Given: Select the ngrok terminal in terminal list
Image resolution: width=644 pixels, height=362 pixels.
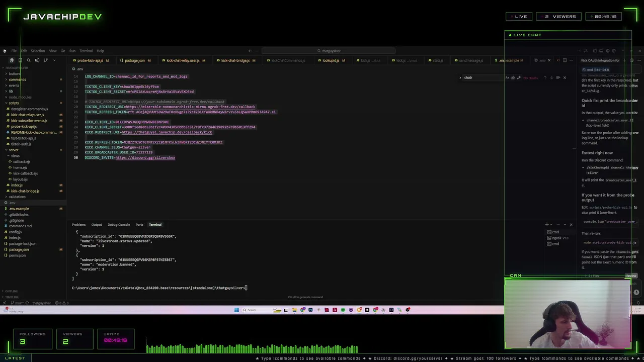Looking at the screenshot, I should (560, 238).
